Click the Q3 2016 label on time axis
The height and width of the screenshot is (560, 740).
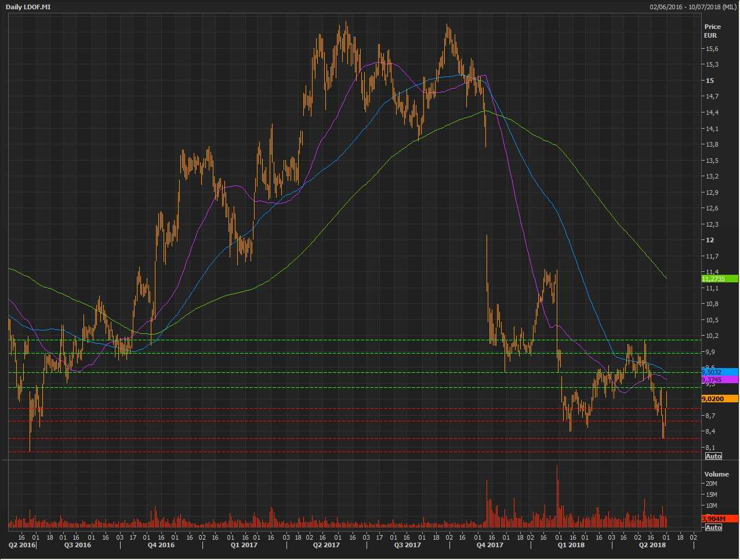pyautogui.click(x=77, y=546)
